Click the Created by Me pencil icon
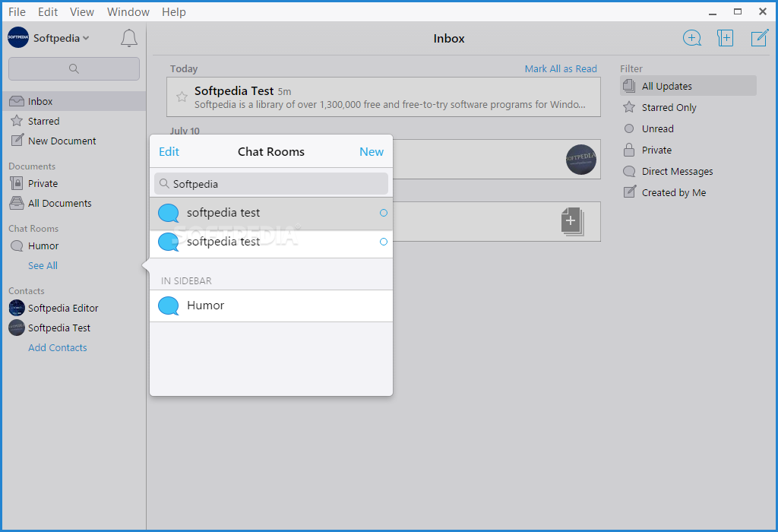 (x=629, y=192)
